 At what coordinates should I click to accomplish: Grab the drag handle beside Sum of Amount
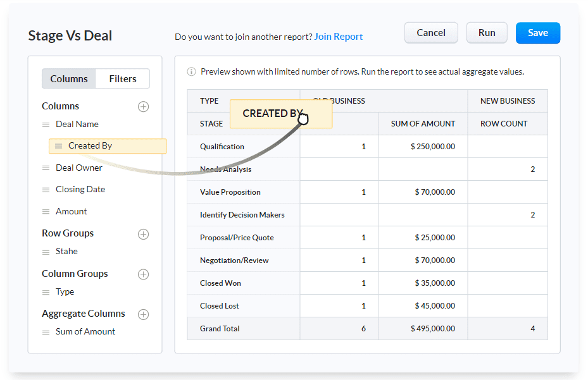(x=46, y=333)
